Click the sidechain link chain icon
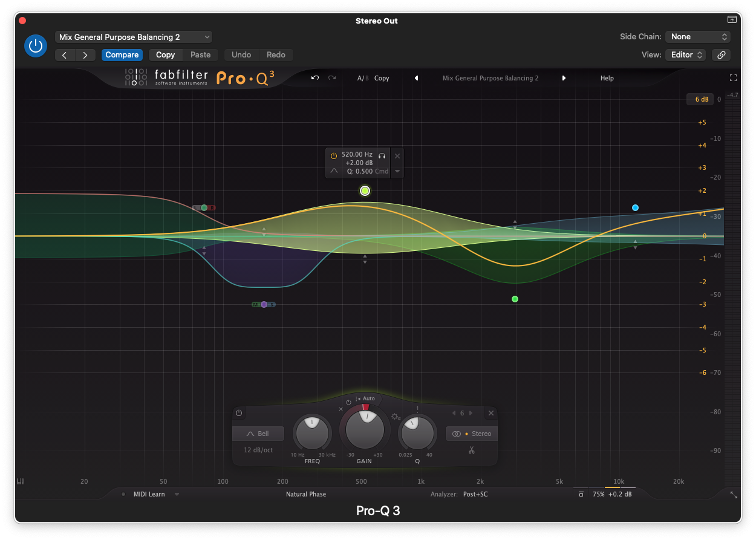This screenshot has width=756, height=540. click(x=721, y=54)
